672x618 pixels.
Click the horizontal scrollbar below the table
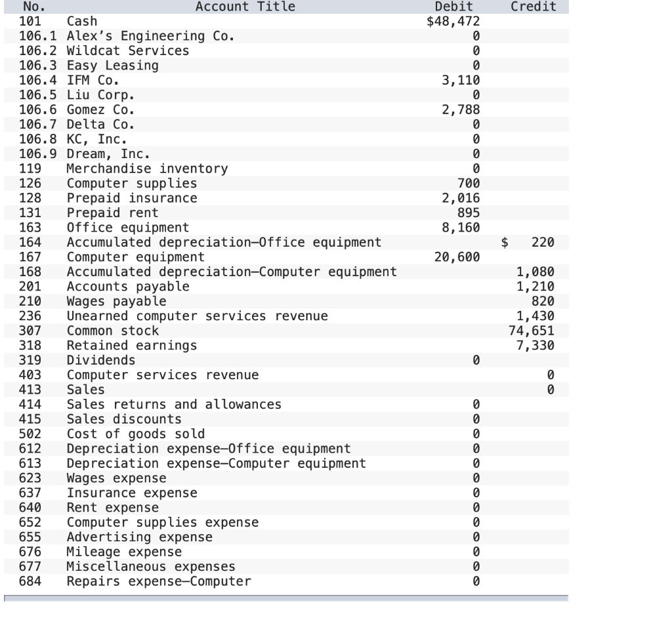pos(286,598)
